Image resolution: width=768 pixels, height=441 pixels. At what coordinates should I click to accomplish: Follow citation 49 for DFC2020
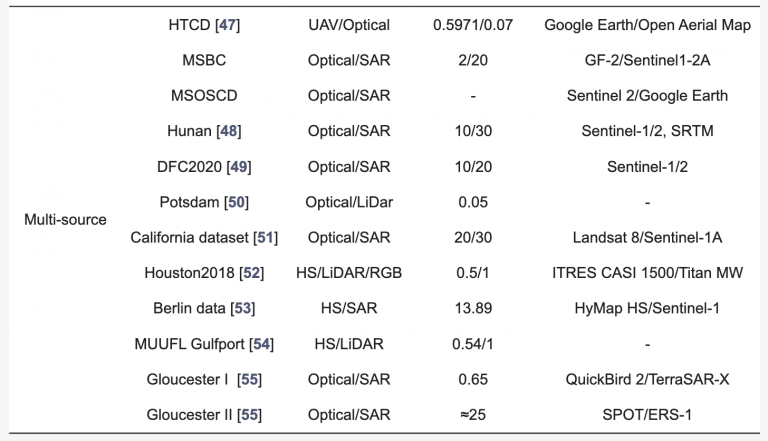[x=239, y=167]
